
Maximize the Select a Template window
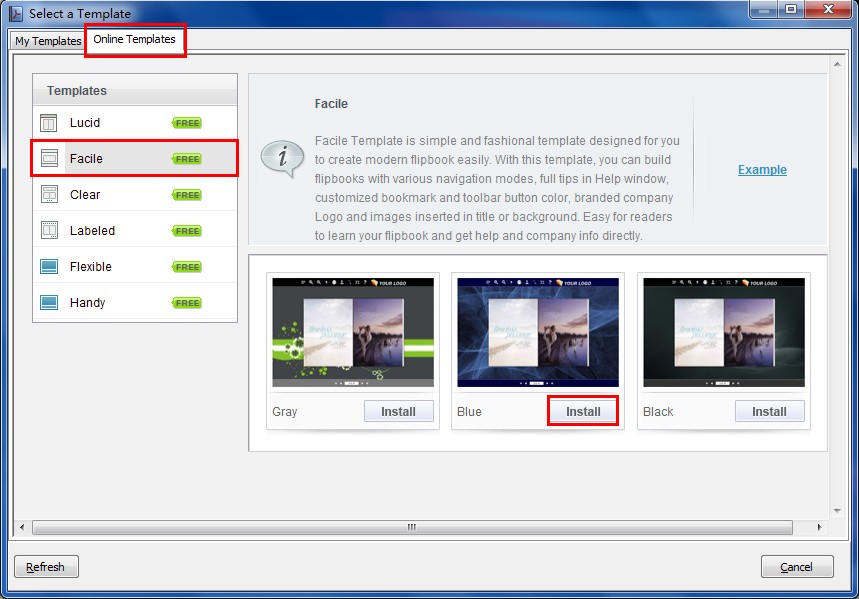[x=791, y=9]
